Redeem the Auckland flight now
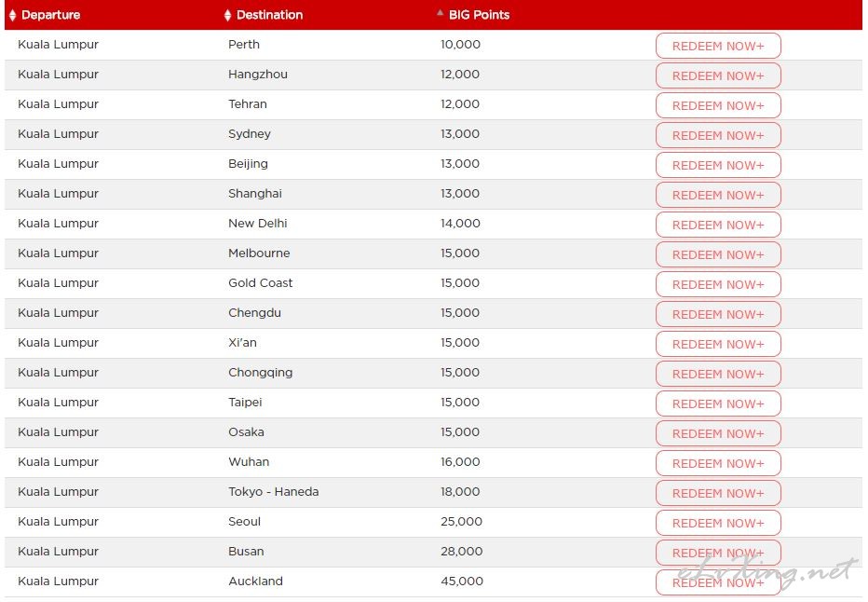Image resolution: width=868 pixels, height=602 pixels. click(718, 583)
